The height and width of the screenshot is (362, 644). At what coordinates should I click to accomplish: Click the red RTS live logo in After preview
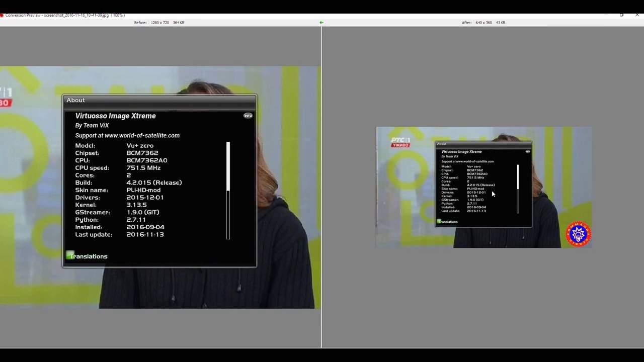[x=401, y=142]
